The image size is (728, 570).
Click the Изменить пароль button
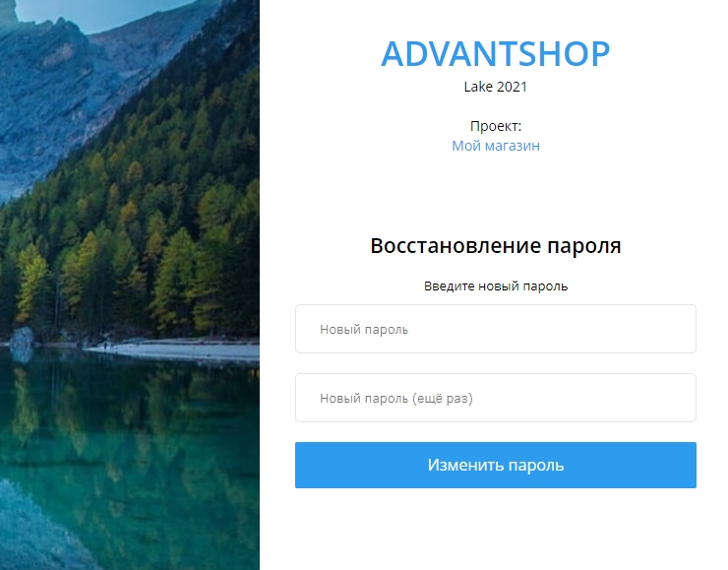coord(496,465)
